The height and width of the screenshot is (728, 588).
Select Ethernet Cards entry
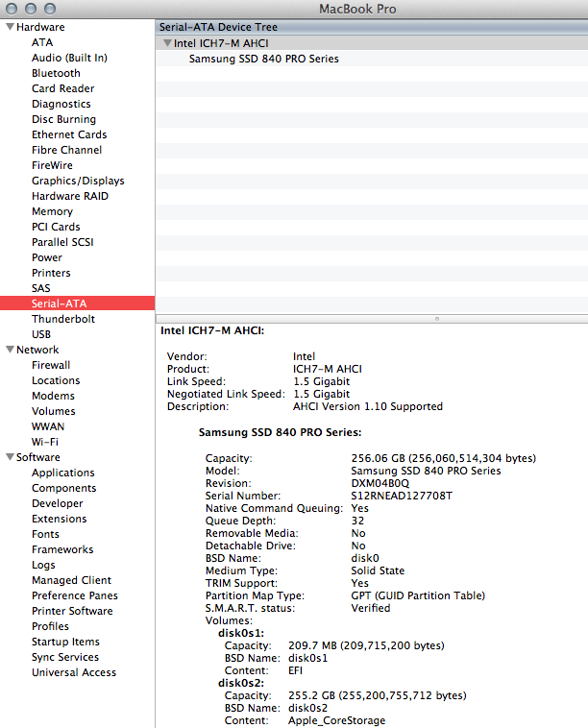(x=69, y=134)
